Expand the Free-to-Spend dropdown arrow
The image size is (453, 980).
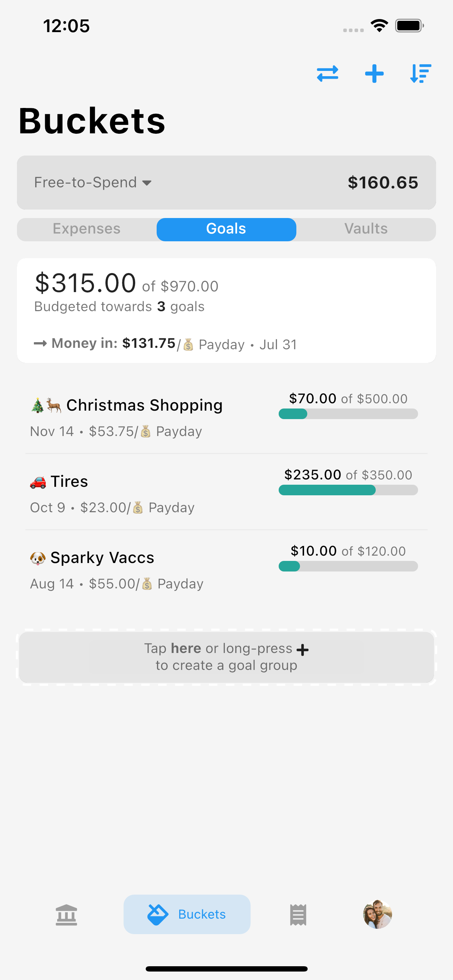coord(147,183)
